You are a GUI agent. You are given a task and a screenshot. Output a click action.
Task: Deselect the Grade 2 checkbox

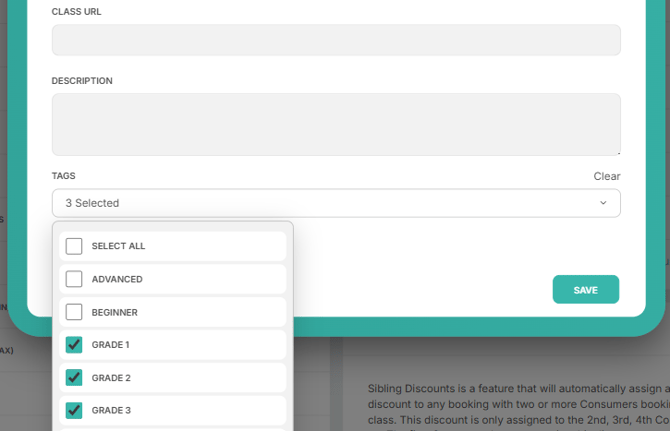pos(74,378)
